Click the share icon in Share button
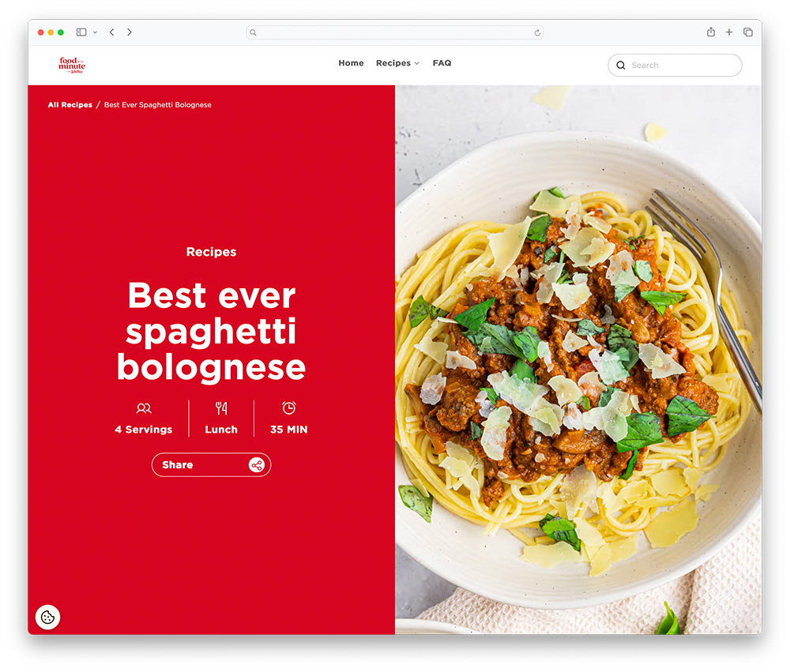Viewport: 790px width, 672px height. (x=257, y=465)
